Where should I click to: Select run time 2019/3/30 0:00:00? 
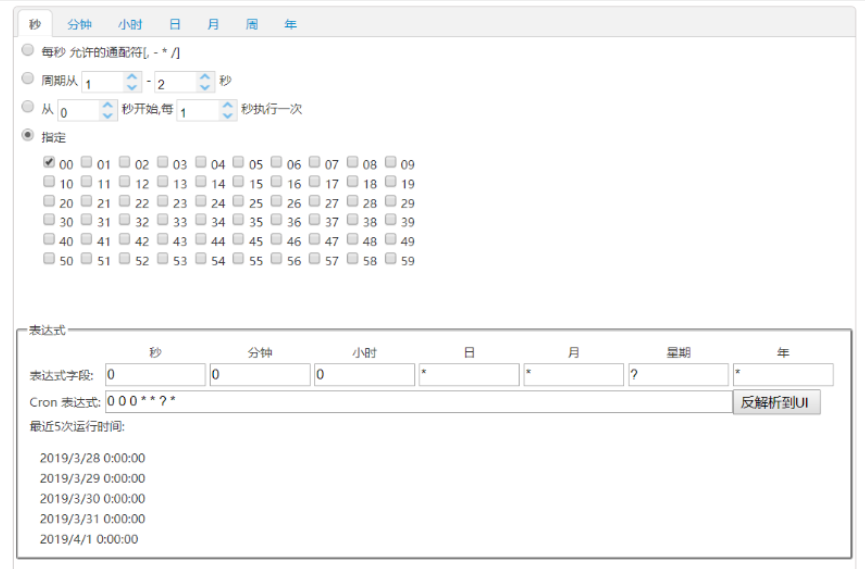[93, 499]
